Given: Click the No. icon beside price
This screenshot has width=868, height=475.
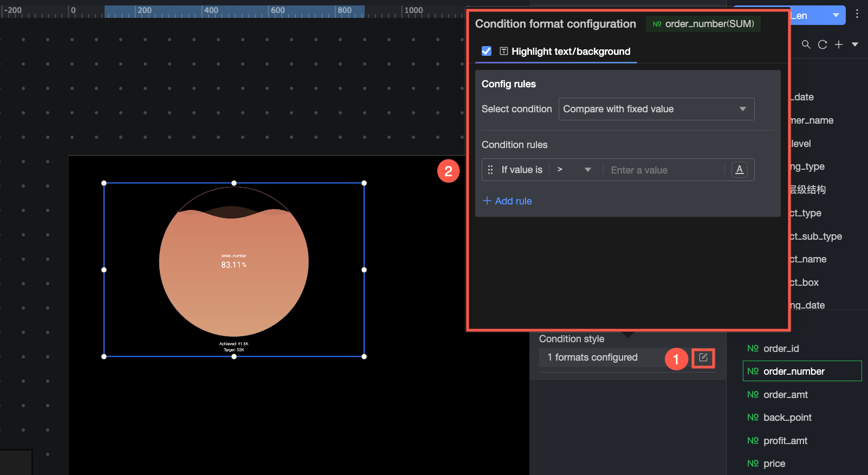Looking at the screenshot, I should [753, 463].
